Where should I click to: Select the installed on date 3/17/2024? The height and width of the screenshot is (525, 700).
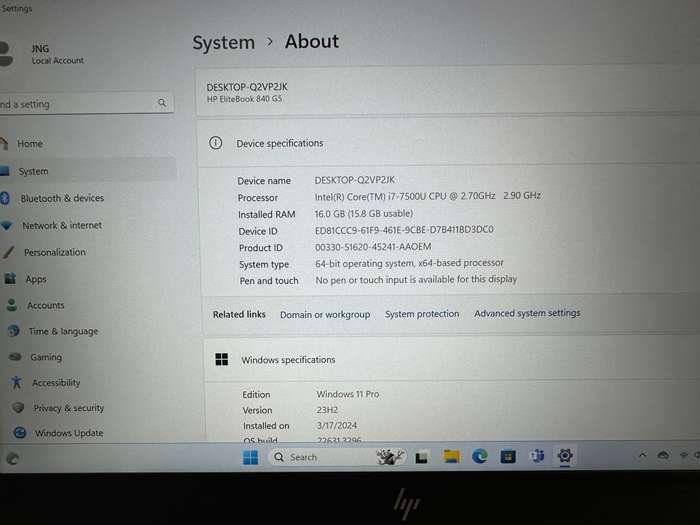337,425
